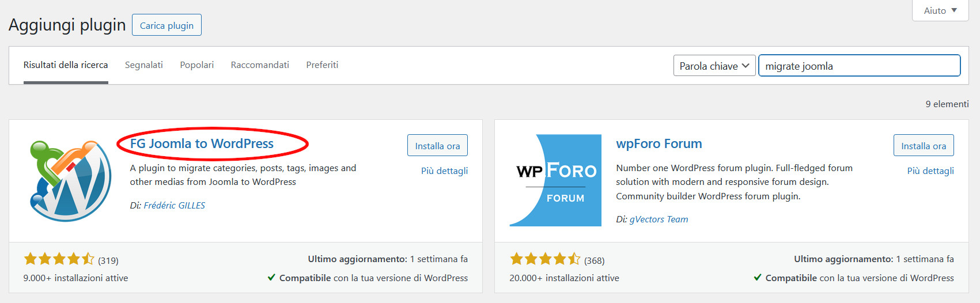Focus the plugin search field containing migrate joomla
This screenshot has width=980, height=303.
860,66
